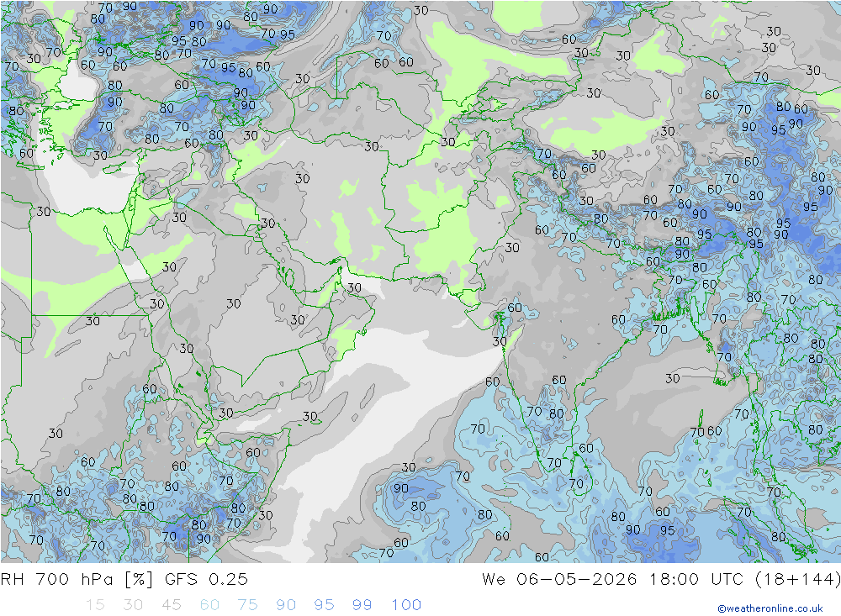Click the [%] unit label in the title

139,579
